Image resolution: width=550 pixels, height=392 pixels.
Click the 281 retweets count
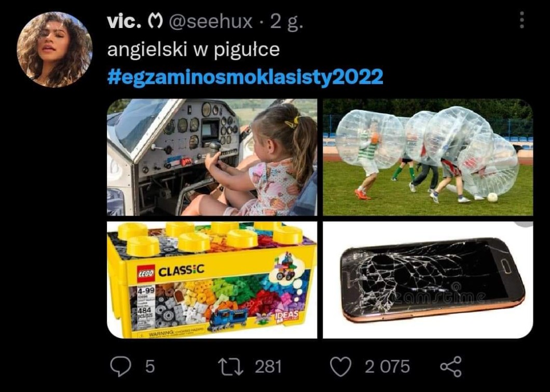pyautogui.click(x=268, y=367)
